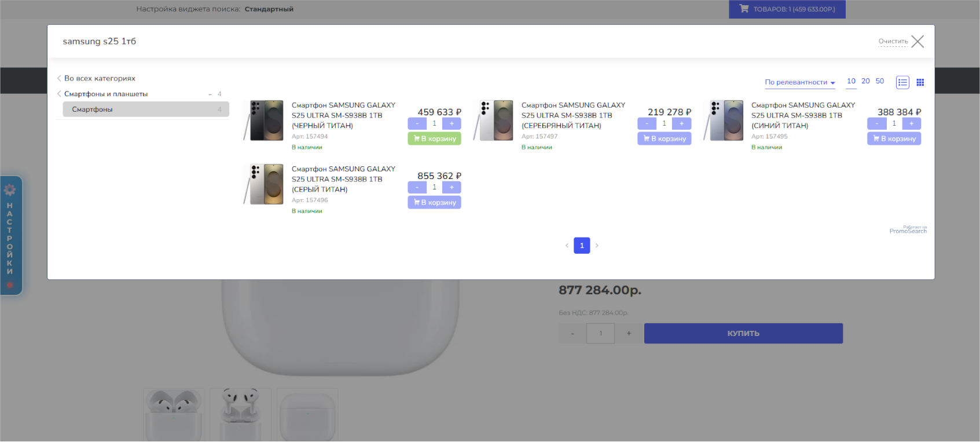980x442 pixels.
Task: Go to next results page arrow
Action: click(x=597, y=246)
